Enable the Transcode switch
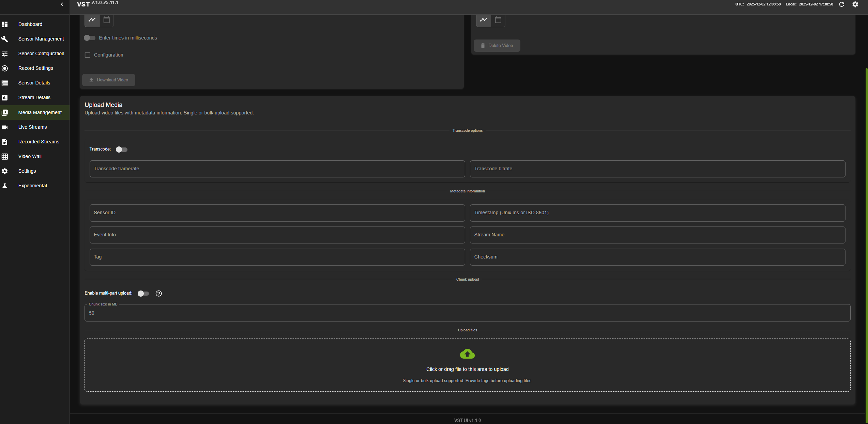This screenshot has width=868, height=424. [121, 150]
